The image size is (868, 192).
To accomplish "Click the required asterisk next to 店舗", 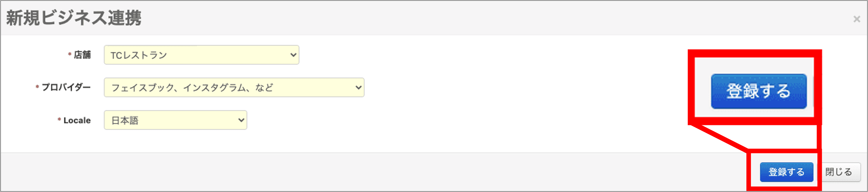I will pos(70,54).
